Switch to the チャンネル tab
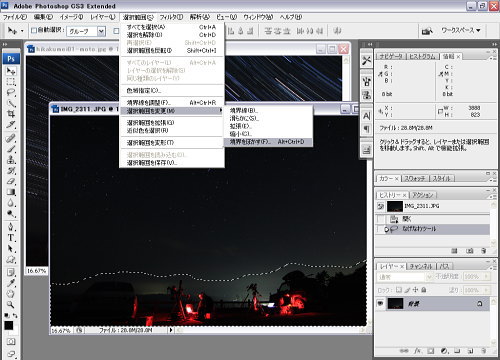 [421, 266]
